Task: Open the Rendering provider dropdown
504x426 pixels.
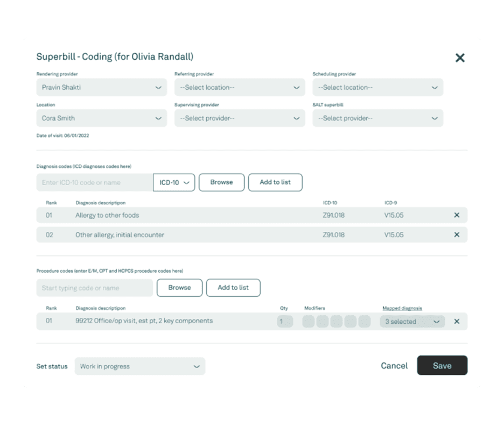Action: (x=102, y=87)
